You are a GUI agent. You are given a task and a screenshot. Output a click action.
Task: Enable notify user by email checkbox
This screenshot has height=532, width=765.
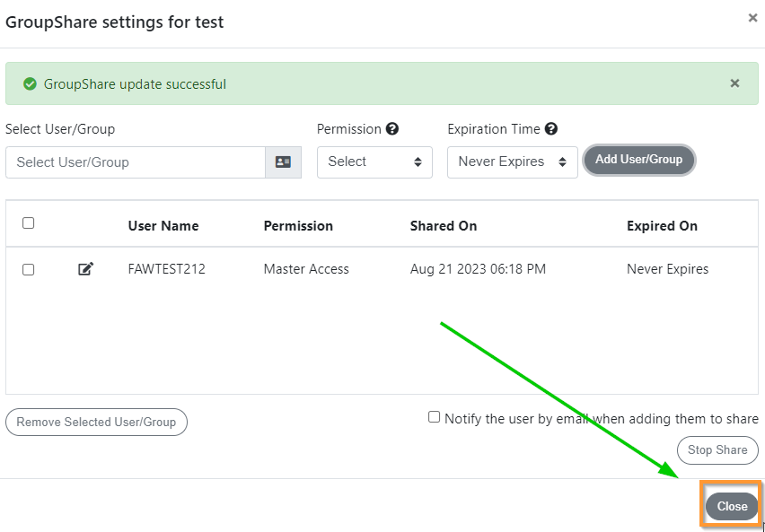[434, 417]
